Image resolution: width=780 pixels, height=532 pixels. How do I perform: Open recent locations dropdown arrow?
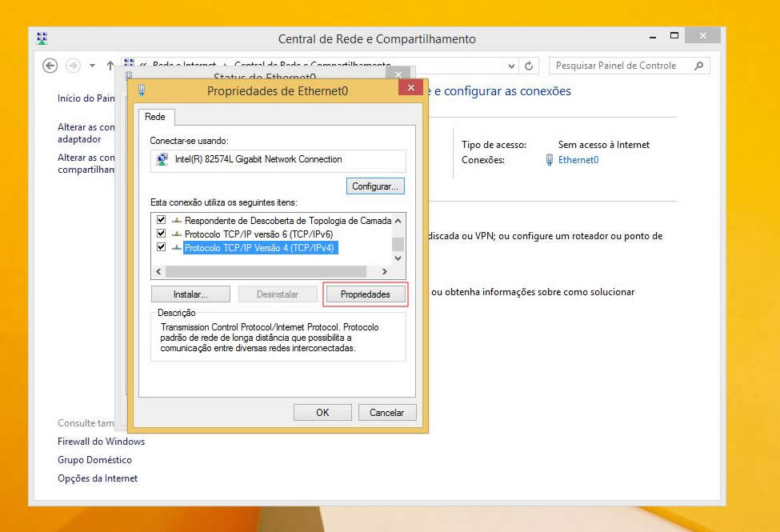point(92,66)
